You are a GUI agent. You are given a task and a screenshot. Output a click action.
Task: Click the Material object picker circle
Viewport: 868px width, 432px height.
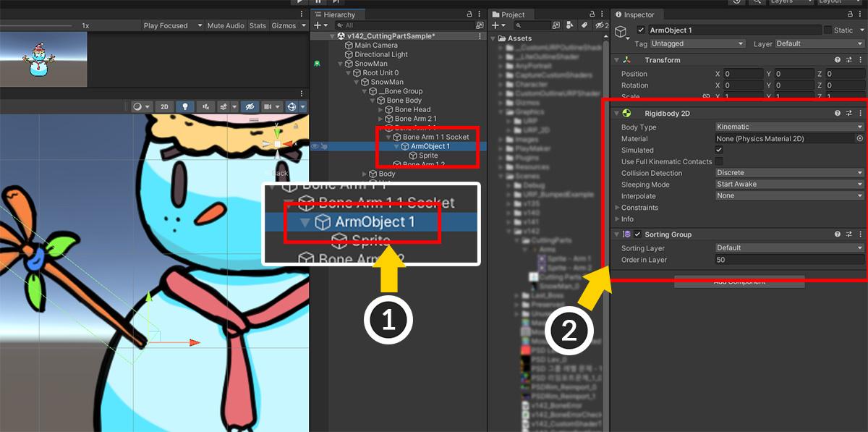860,138
